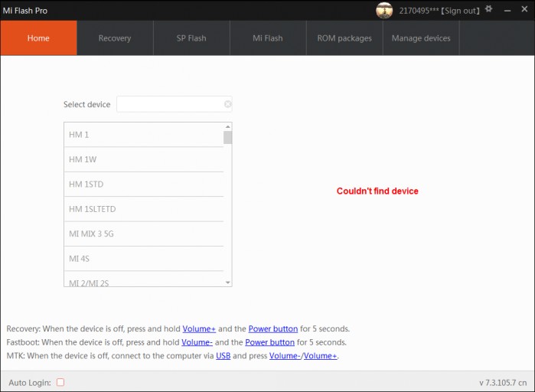Screen dimensions: 535x392
Task: Click the USB link in MTK line
Action: tap(223, 356)
